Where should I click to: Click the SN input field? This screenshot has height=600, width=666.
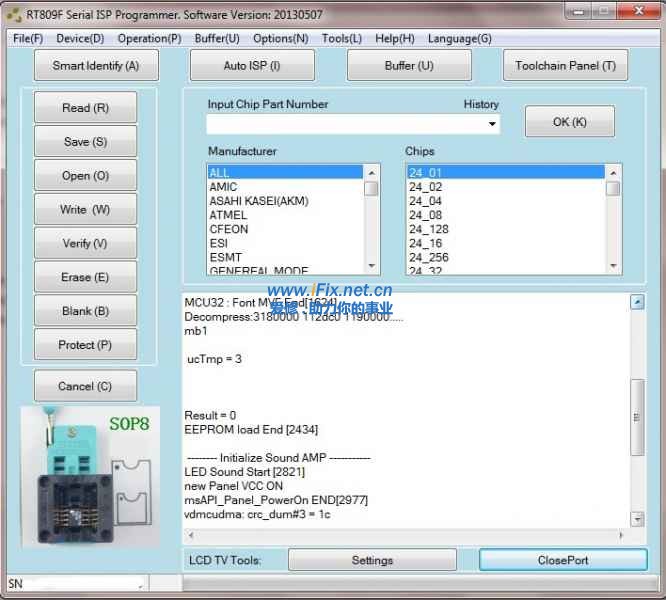coord(75,584)
